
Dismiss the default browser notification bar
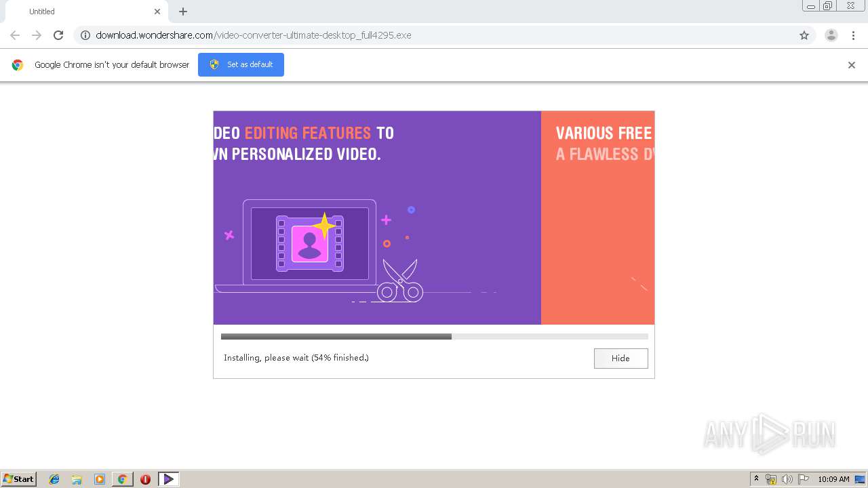pyautogui.click(x=852, y=65)
